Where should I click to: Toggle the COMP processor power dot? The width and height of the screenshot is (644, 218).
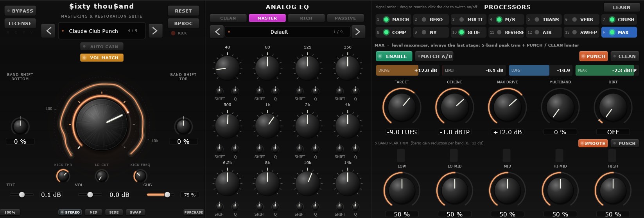386,32
